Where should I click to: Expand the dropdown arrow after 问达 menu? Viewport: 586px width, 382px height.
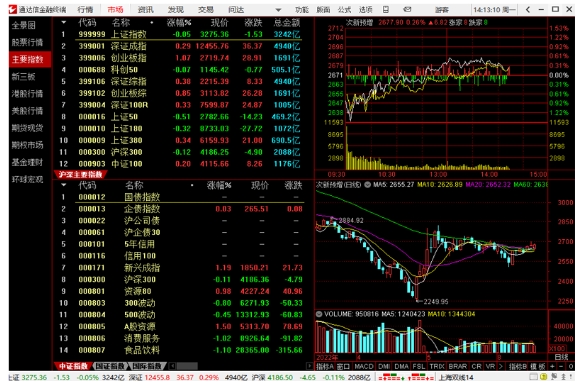coord(278,10)
